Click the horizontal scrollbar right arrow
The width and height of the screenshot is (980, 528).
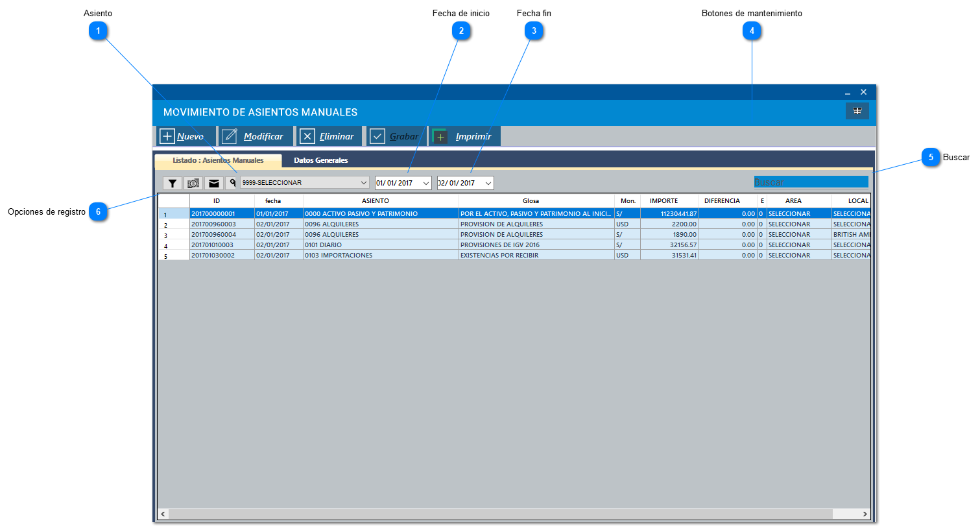coord(865,514)
